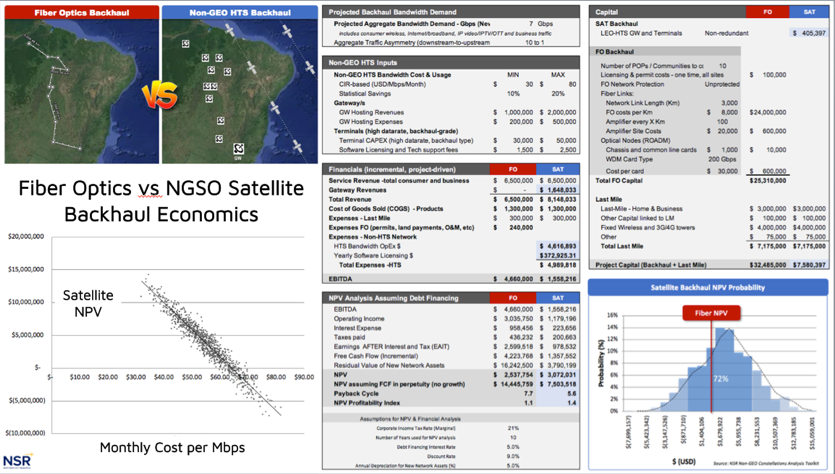Screen dimensions: 835x474
Task: Select the NPV Profitability Index SAT value 1.4
Action: (572, 403)
